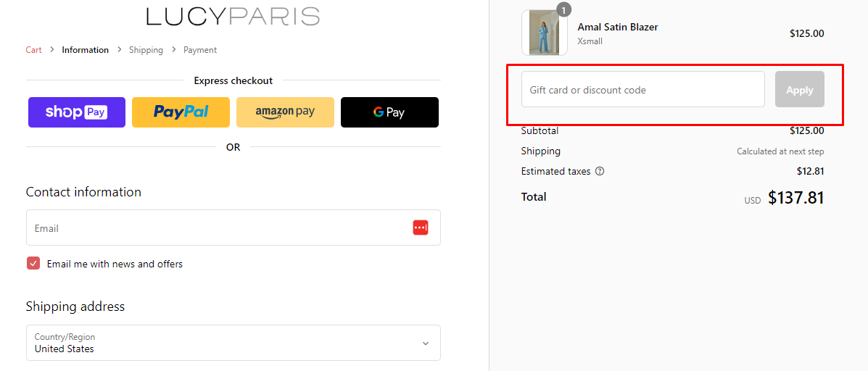Click the Calculated at next step text
The height and width of the screenshot is (371, 868).
pyautogui.click(x=780, y=151)
